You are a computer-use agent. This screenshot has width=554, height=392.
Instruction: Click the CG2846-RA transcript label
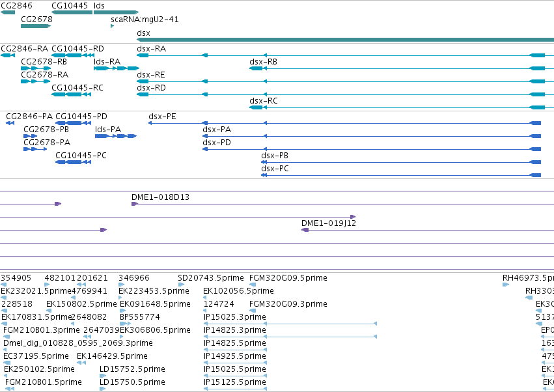pyautogui.click(x=24, y=49)
